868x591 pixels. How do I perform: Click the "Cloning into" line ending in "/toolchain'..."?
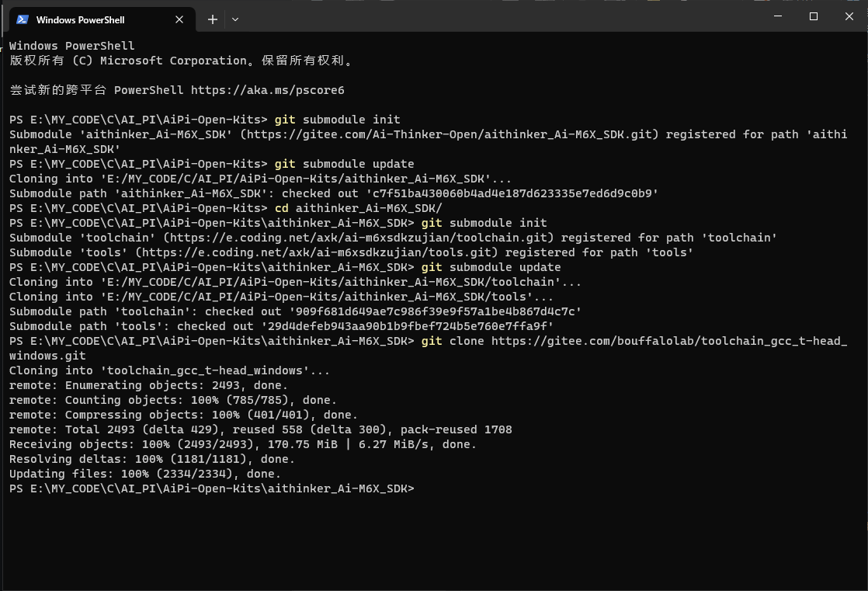point(295,282)
